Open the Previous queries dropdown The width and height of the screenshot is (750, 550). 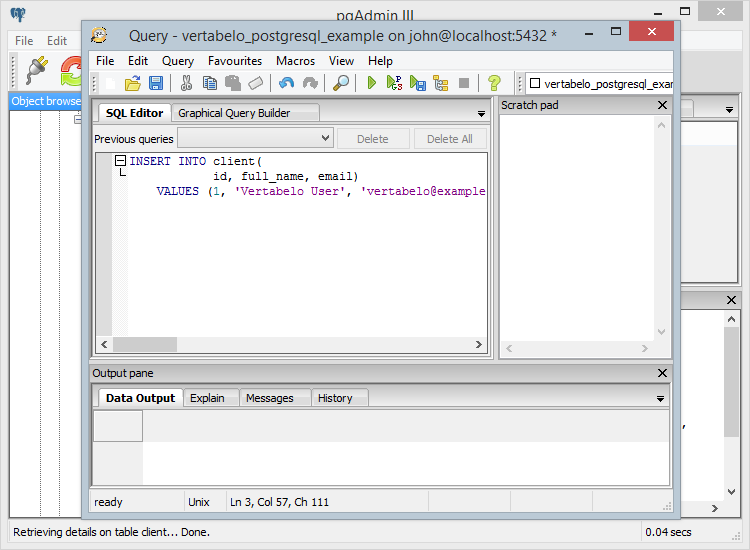[255, 139]
